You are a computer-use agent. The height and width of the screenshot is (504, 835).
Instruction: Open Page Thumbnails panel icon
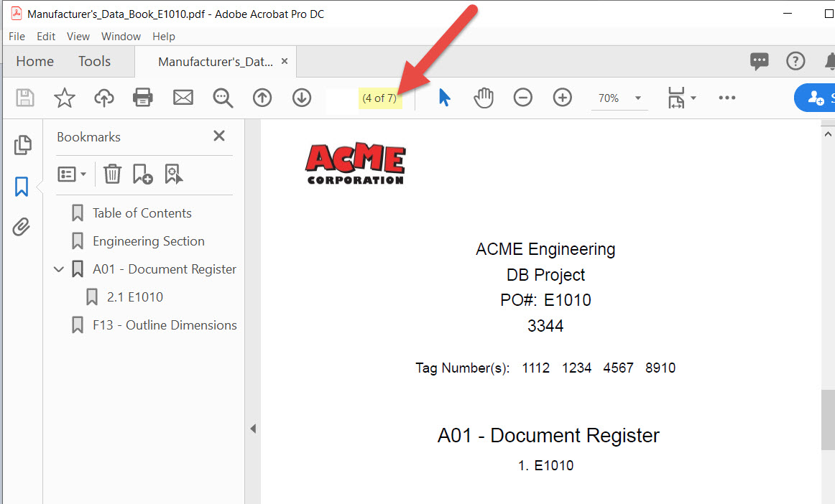(22, 145)
